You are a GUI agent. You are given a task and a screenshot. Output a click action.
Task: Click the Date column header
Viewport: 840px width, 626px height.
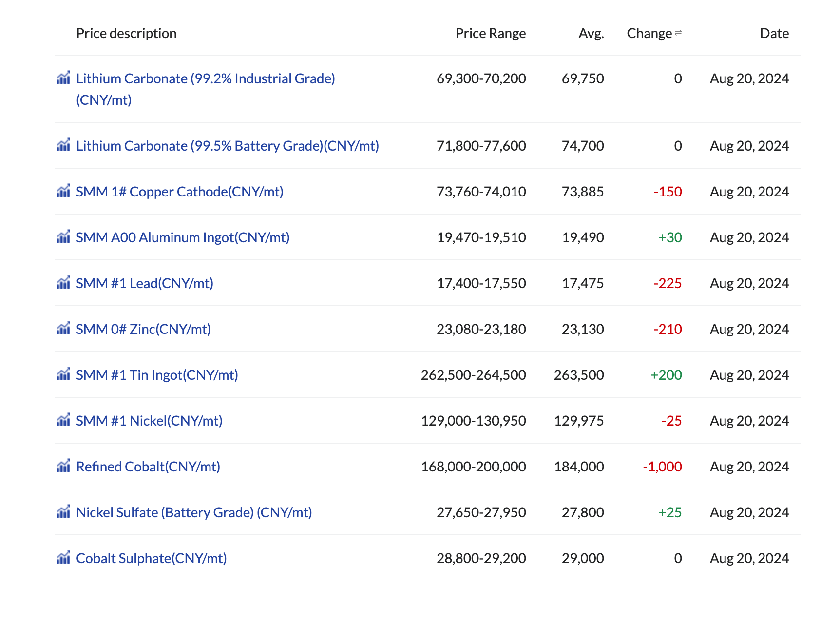(x=774, y=33)
